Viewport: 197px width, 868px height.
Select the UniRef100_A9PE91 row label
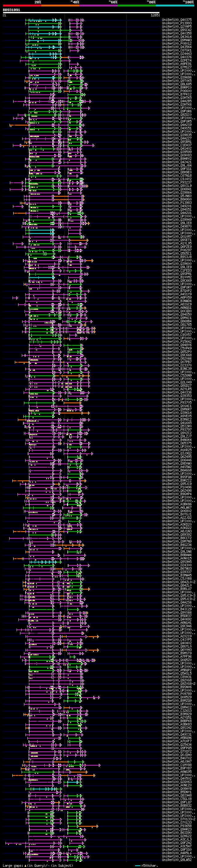pyautogui.click(x=177, y=64)
